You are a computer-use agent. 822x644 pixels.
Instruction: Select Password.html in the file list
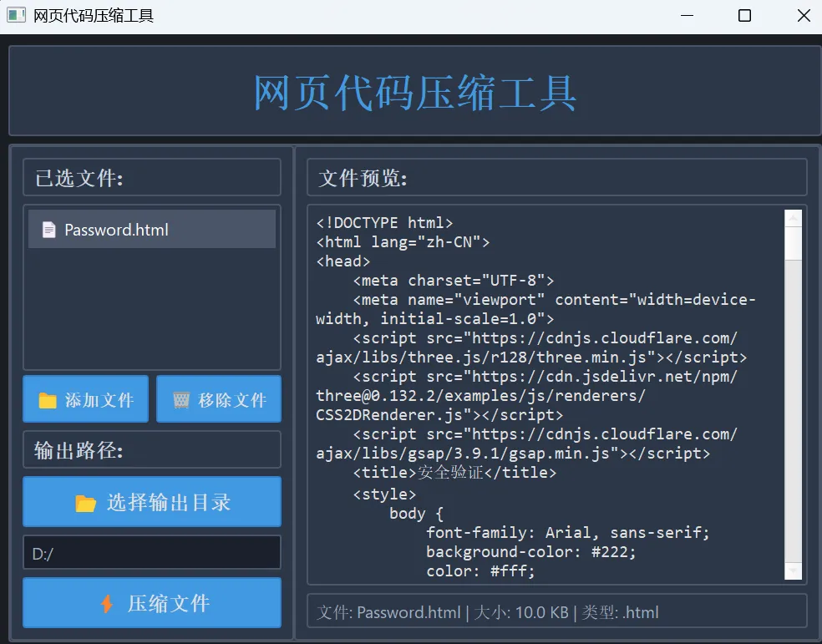tap(152, 230)
